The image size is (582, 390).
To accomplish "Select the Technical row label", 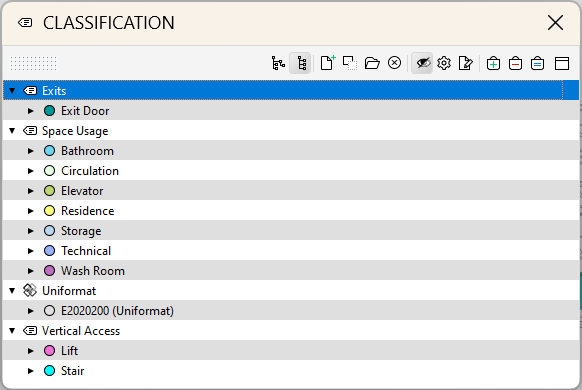I will [x=86, y=251].
